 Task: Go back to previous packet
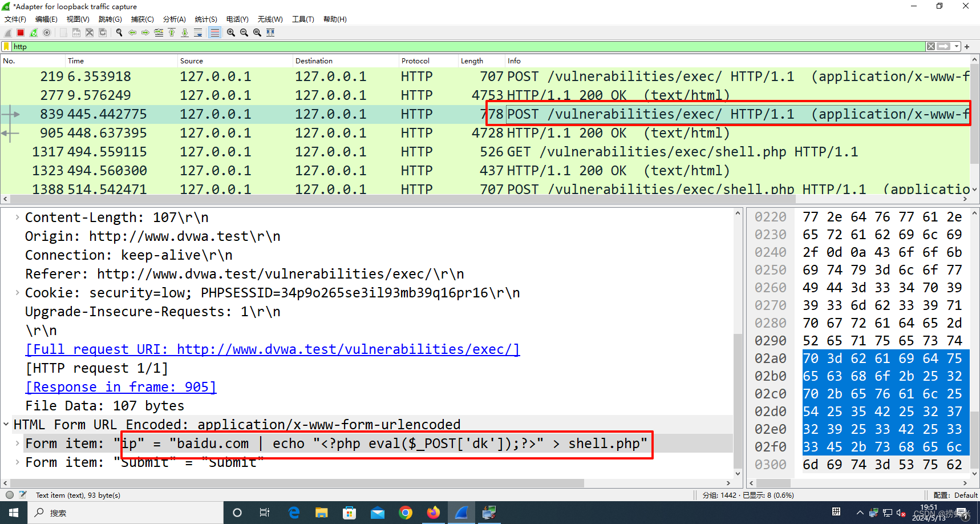(132, 33)
